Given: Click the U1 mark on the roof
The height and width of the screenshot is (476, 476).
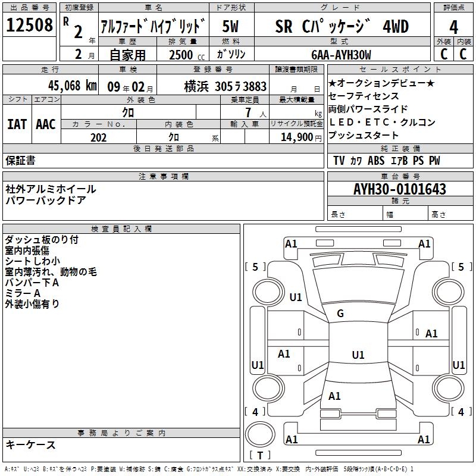Looking at the screenshot, I should pyautogui.click(x=358, y=355).
